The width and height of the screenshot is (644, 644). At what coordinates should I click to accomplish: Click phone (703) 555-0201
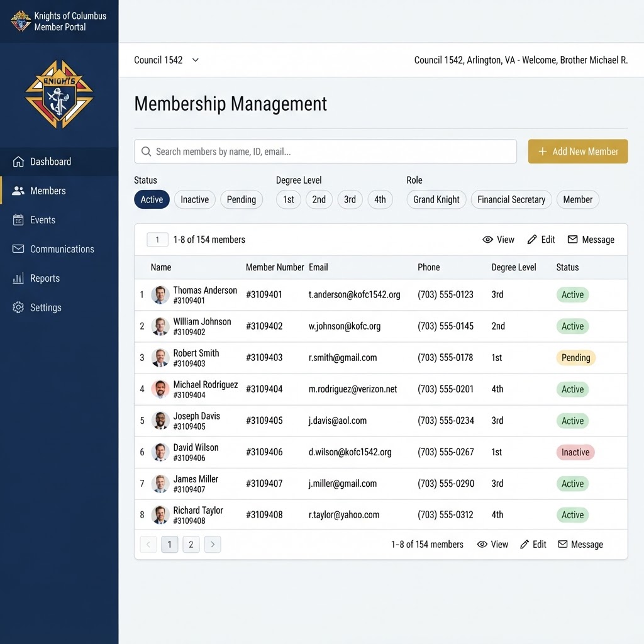tap(446, 389)
